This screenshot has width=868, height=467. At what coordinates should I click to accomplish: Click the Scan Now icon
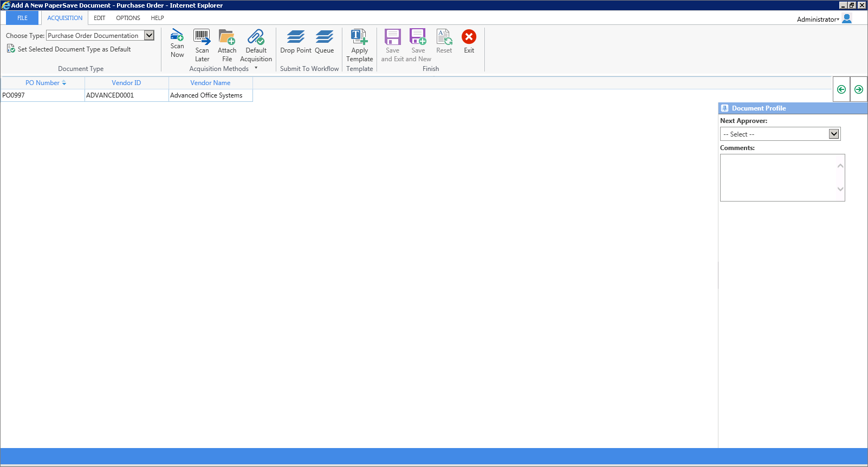tap(177, 35)
